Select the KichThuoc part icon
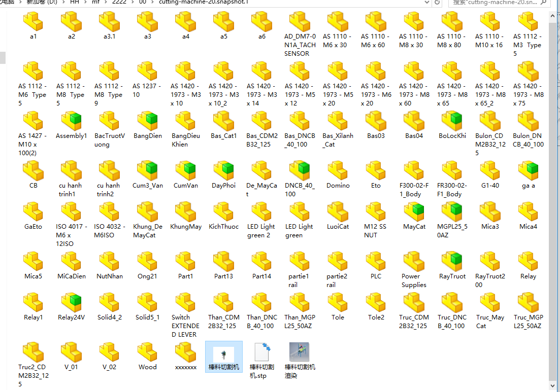The image size is (560, 392). pos(223,211)
